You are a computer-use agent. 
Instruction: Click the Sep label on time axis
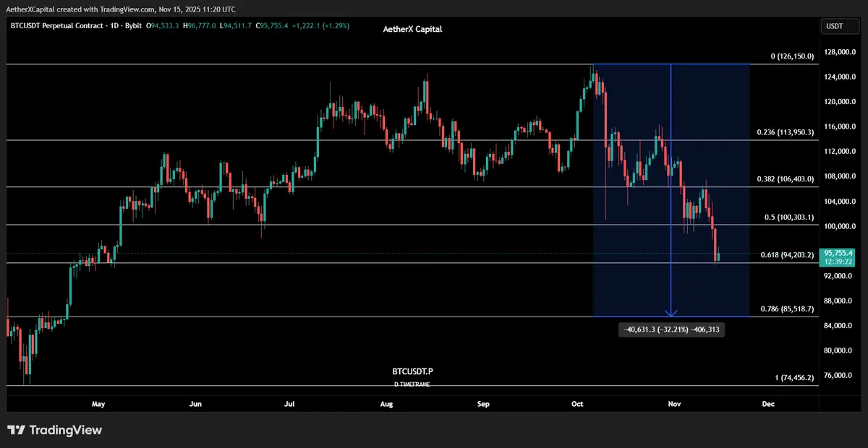point(482,405)
